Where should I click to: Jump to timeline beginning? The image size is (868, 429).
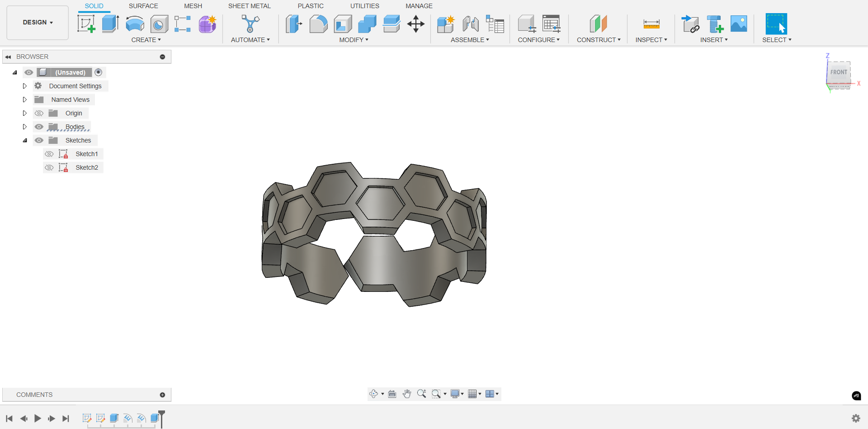point(9,419)
